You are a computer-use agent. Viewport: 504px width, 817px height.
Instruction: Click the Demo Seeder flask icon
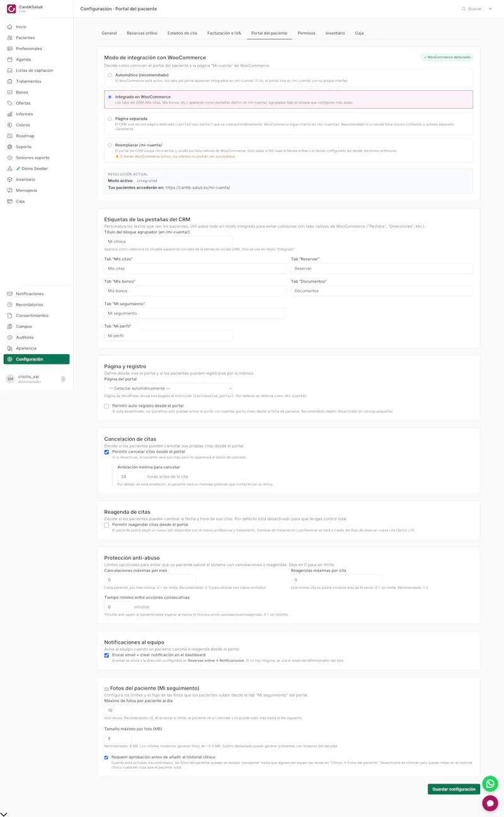(x=10, y=169)
